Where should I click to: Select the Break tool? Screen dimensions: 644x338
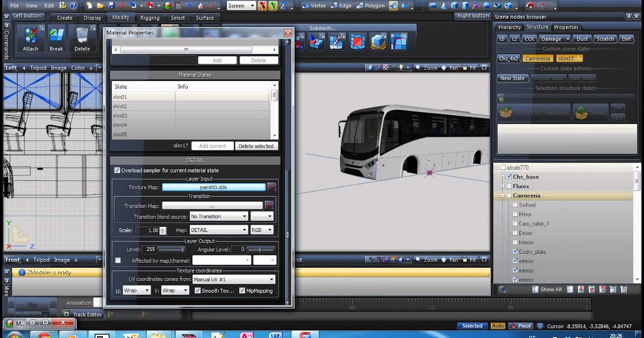point(56,39)
